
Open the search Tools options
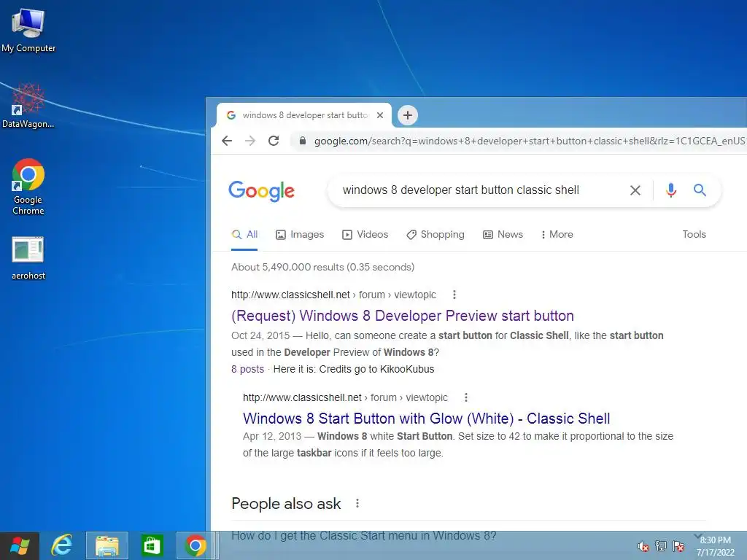pyautogui.click(x=694, y=234)
